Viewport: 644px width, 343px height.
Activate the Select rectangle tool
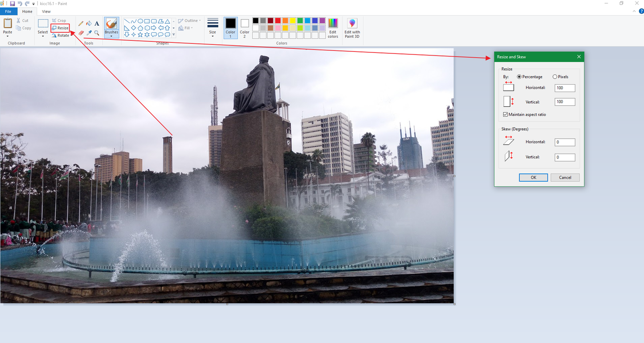pos(43,23)
